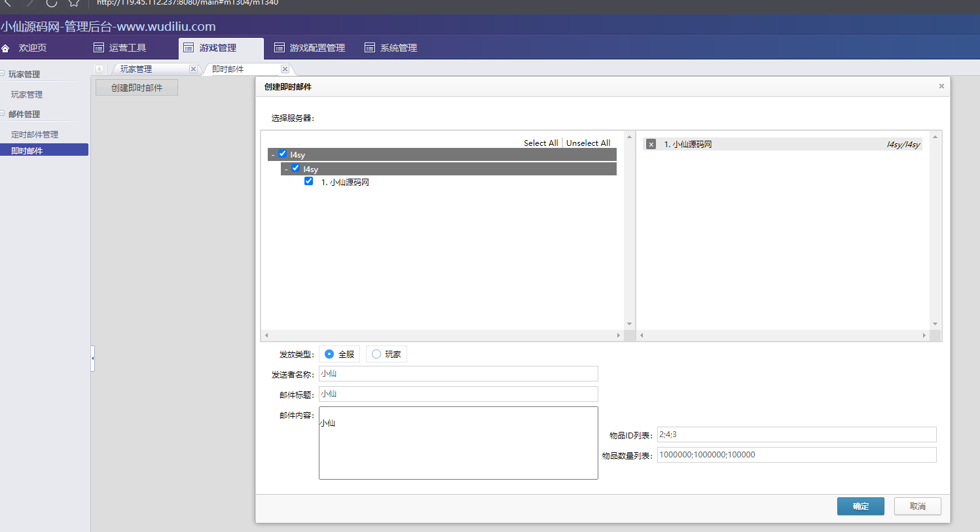Screen dimensions: 980x532
Task: Click the tab scroll-left arrow button
Action: pos(100,69)
